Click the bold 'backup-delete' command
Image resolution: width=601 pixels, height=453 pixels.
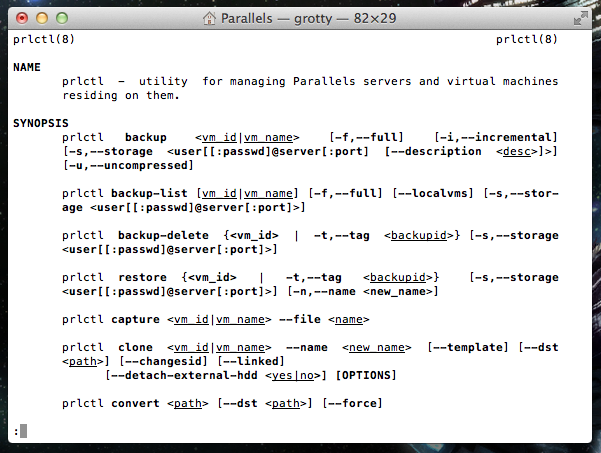[x=163, y=235]
